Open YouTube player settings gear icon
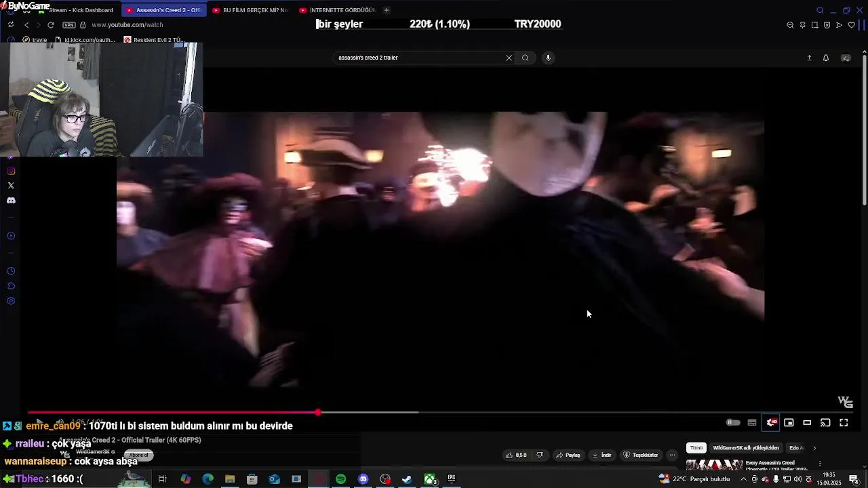Screen dimensions: 868x488 (771, 423)
